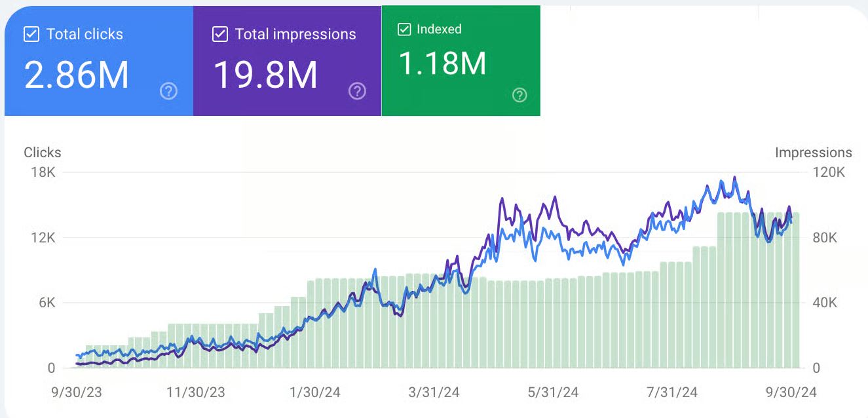
Task: Click the 1.18M indexed value
Action: [441, 64]
